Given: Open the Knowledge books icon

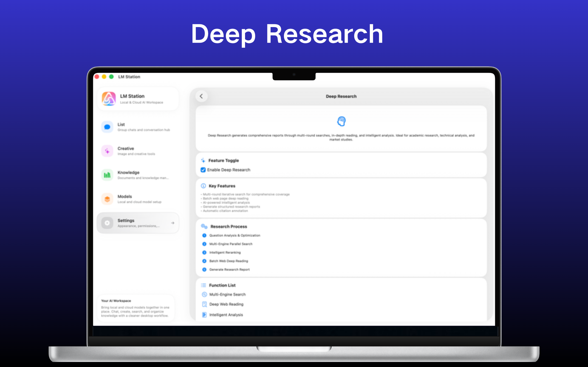Looking at the screenshot, I should click(x=107, y=175).
